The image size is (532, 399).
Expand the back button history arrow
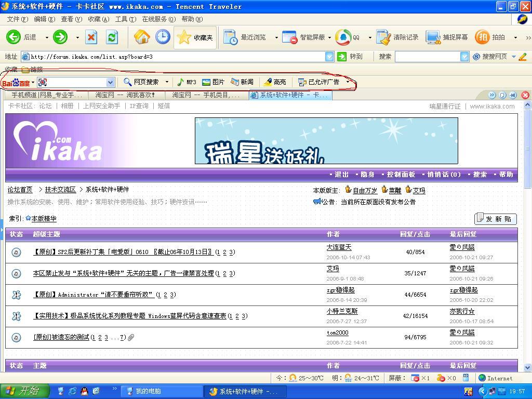47,37
